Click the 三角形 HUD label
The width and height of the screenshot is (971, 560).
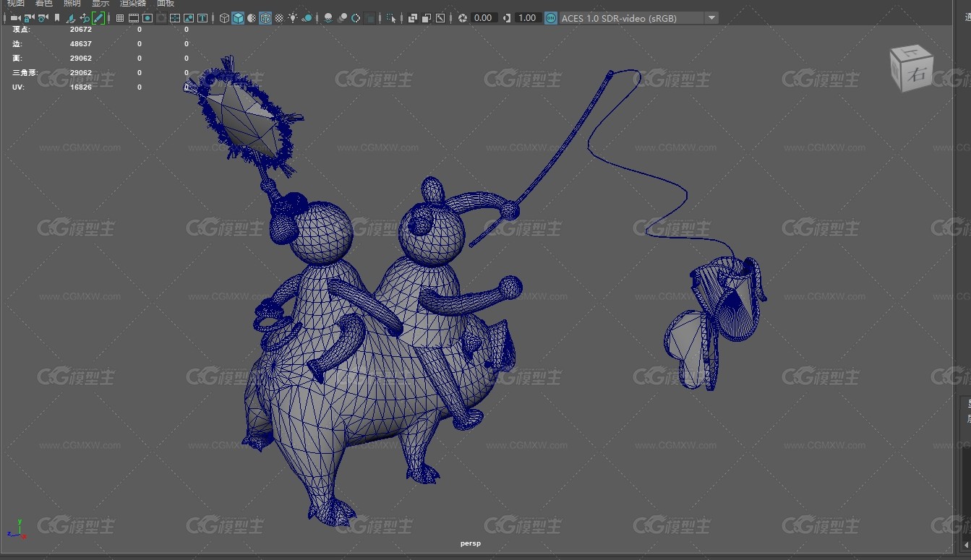coord(25,73)
